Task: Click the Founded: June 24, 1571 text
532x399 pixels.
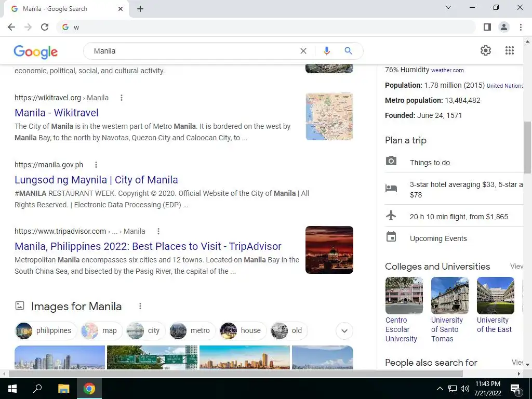Action: [423, 115]
